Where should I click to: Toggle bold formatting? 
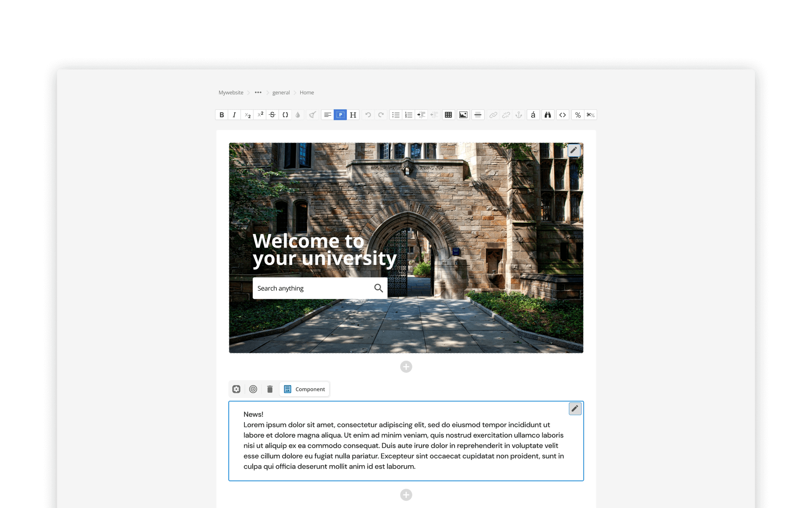point(222,115)
